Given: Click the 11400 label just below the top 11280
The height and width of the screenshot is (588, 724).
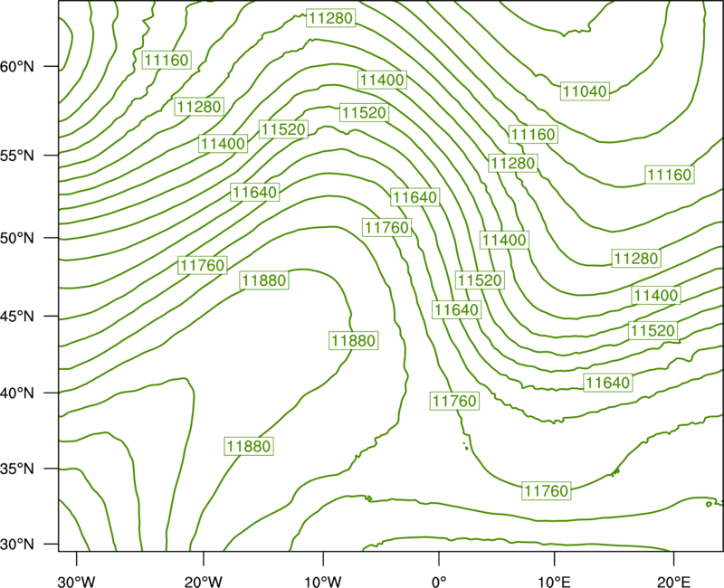Looking at the screenshot, I should point(382,80).
